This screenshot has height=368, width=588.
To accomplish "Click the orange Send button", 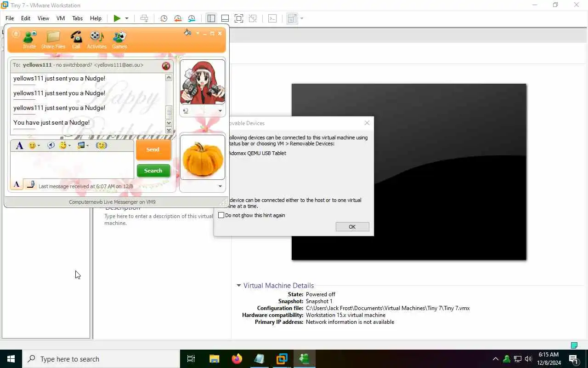I will coord(153,149).
